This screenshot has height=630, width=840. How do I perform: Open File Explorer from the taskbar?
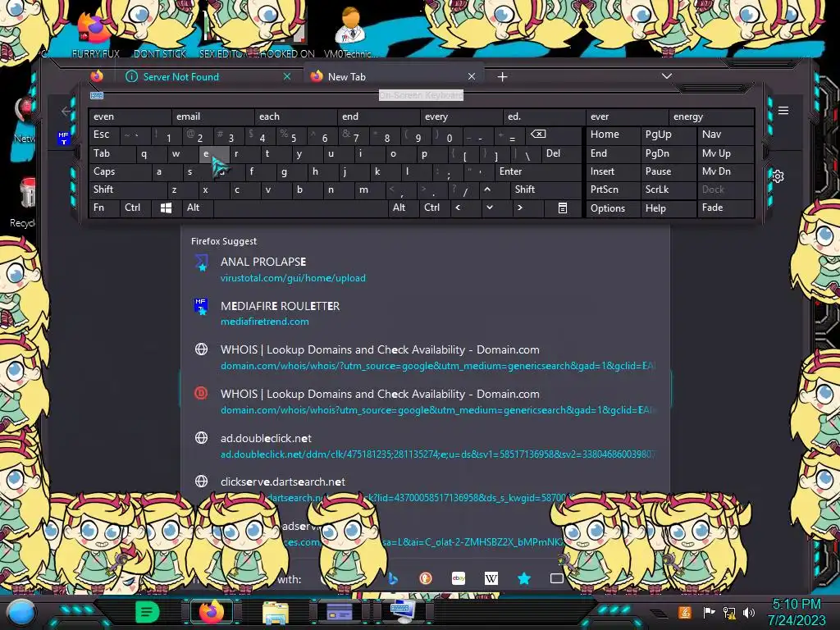(x=276, y=612)
